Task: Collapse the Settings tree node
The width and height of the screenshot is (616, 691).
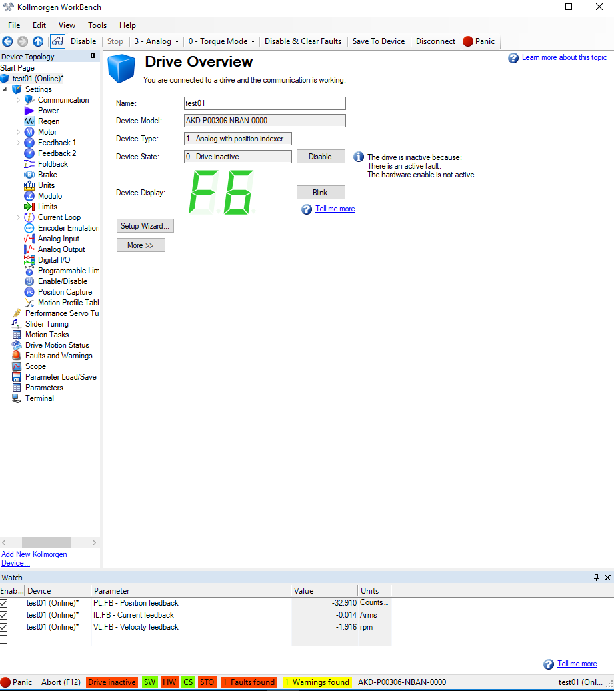Action: (5, 89)
